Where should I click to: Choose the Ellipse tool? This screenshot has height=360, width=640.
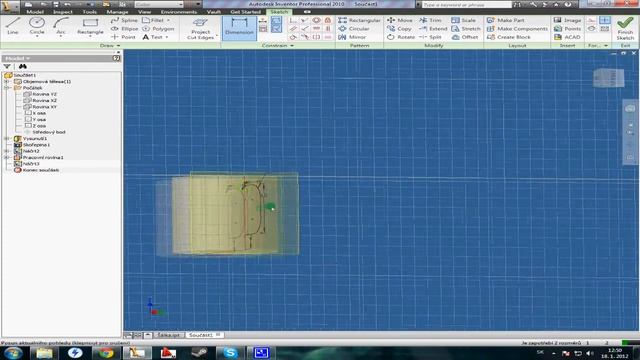tap(124, 29)
